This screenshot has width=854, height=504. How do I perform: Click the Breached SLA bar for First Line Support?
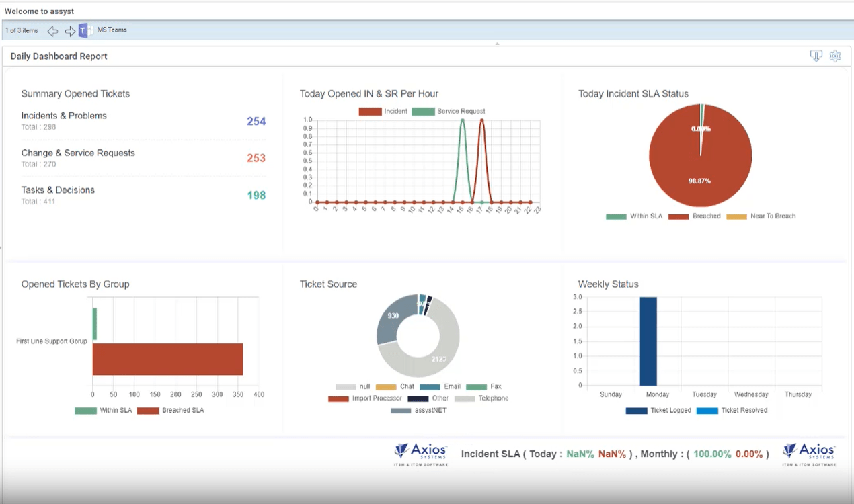(167, 359)
